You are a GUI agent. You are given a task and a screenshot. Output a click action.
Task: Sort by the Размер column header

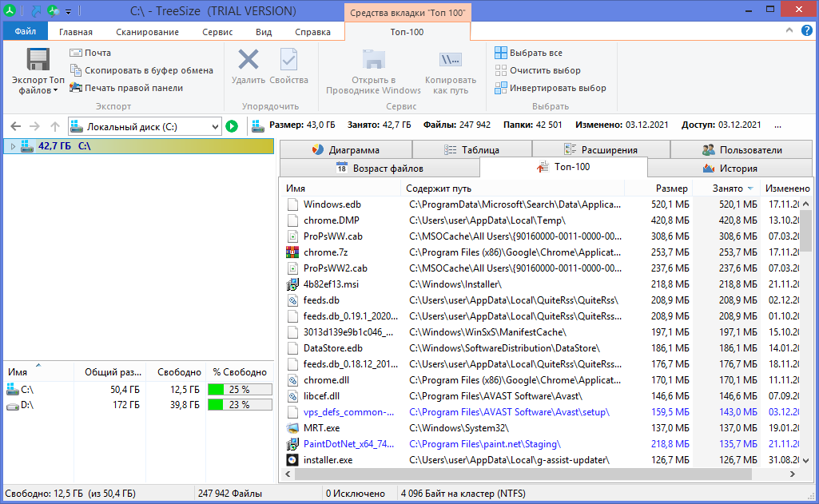pos(658,189)
